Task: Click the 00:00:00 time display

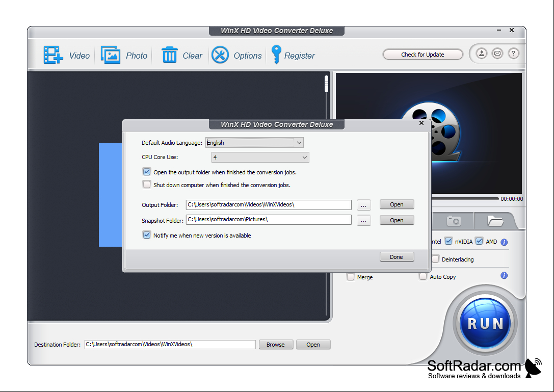Action: 512,199
